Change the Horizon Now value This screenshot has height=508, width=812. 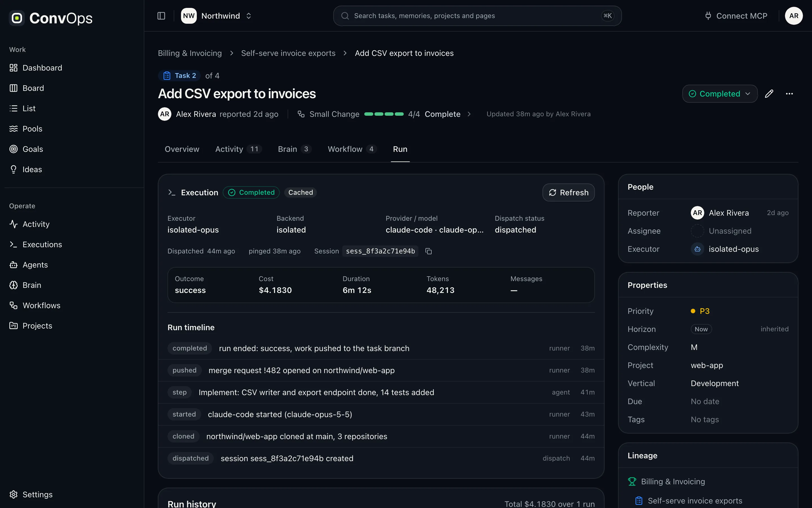point(701,329)
